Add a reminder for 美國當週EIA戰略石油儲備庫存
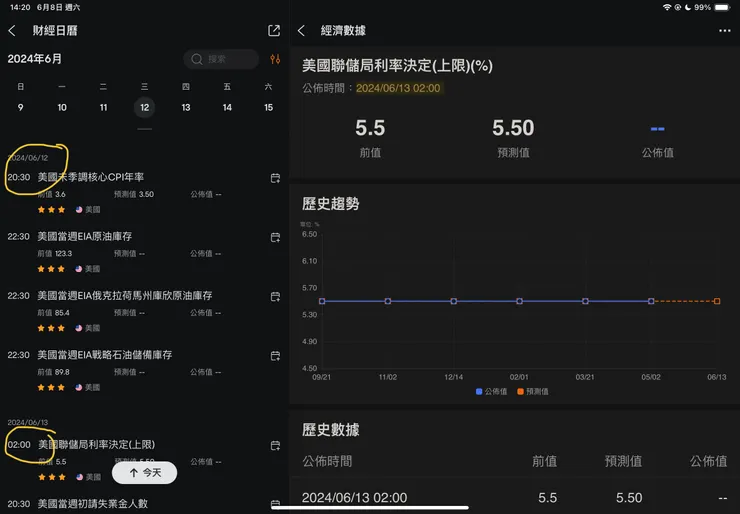 [275, 356]
